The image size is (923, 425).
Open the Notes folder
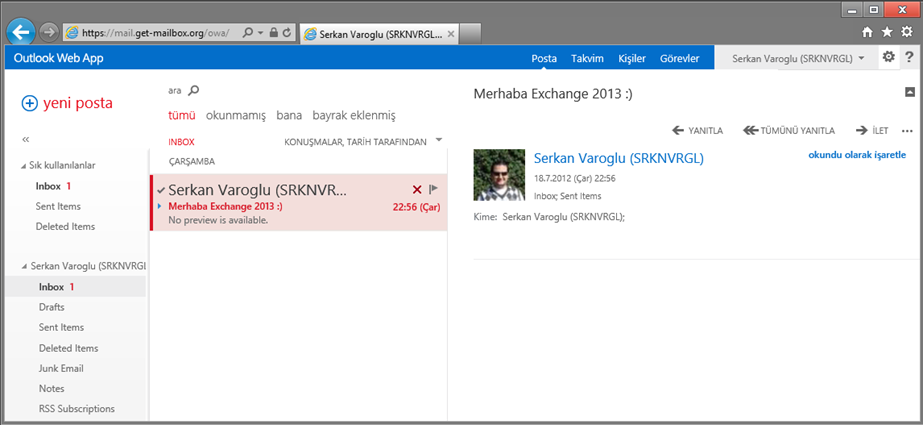click(x=52, y=388)
